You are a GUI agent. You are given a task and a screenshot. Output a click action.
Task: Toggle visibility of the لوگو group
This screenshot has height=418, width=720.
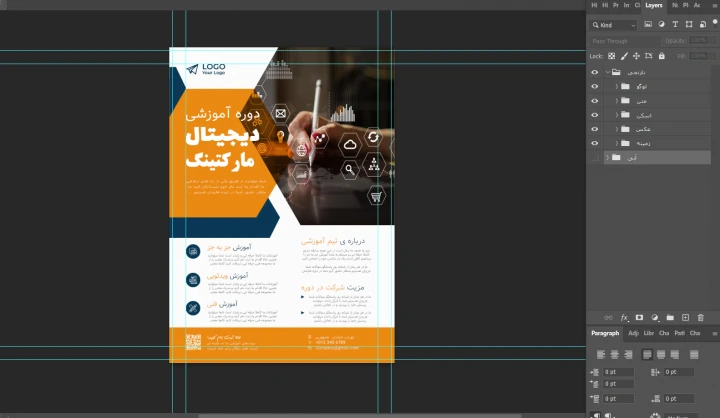tap(595, 86)
